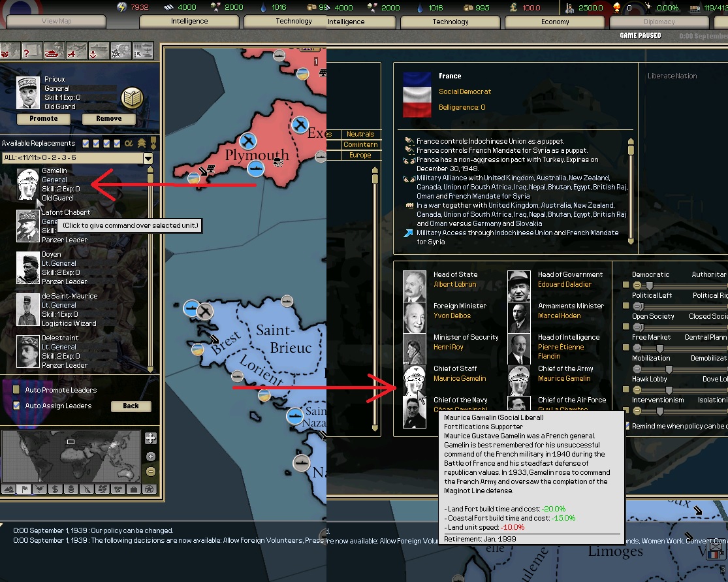This screenshot has height=582, width=728.
Task: Switch to political map mode flag icon
Action: pos(25,489)
